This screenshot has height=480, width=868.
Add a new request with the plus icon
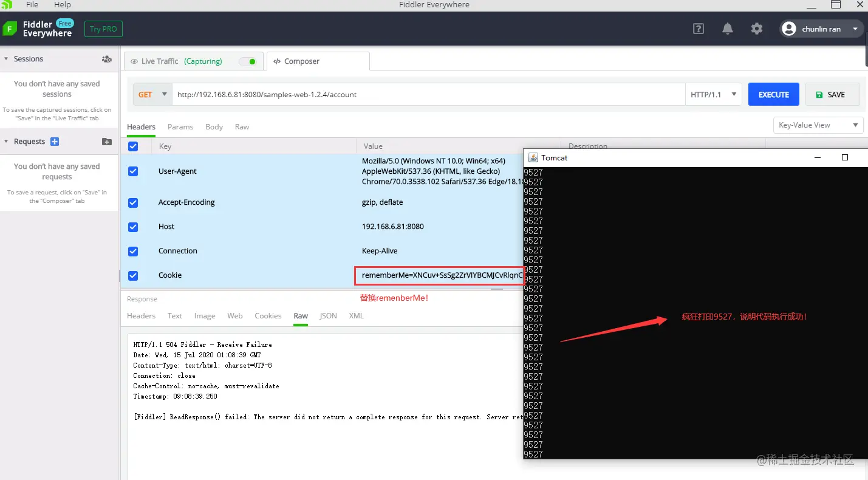click(55, 142)
